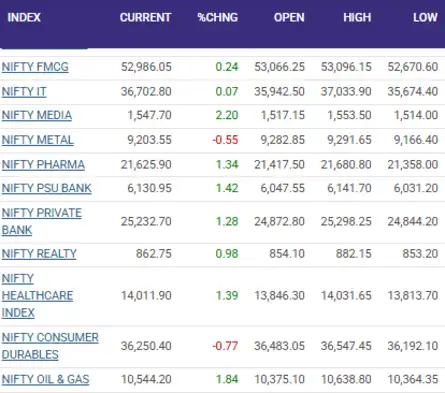Open the NIFTY REALTY index link
Screen dimensions: 445x393
(39, 254)
